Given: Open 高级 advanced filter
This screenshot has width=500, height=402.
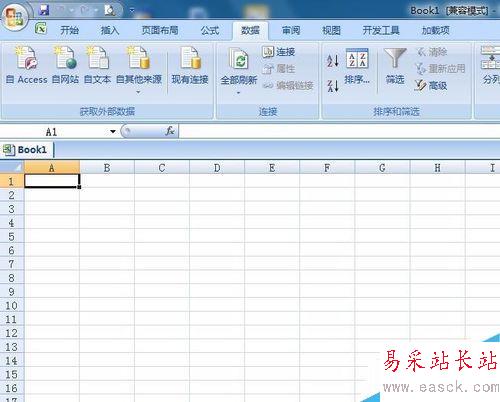Looking at the screenshot, I should pos(431,86).
